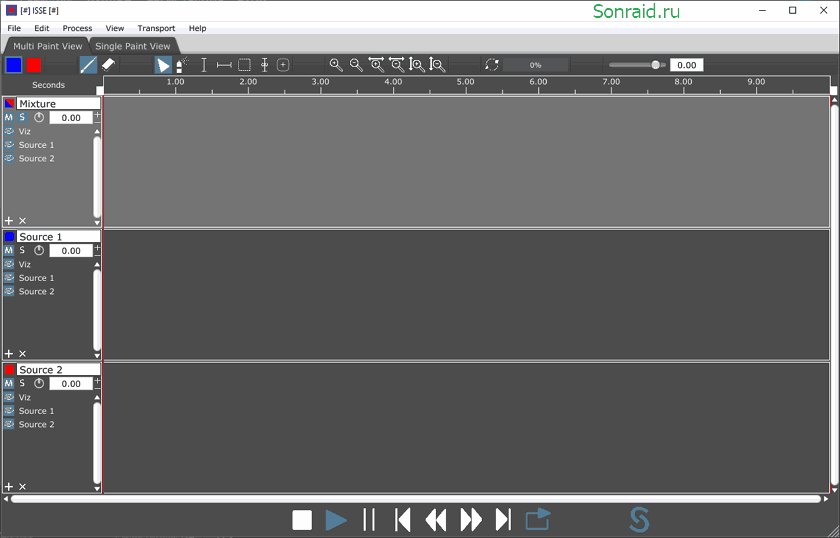The width and height of the screenshot is (840, 538).
Task: Select the arrow pointer tool
Action: click(163, 65)
